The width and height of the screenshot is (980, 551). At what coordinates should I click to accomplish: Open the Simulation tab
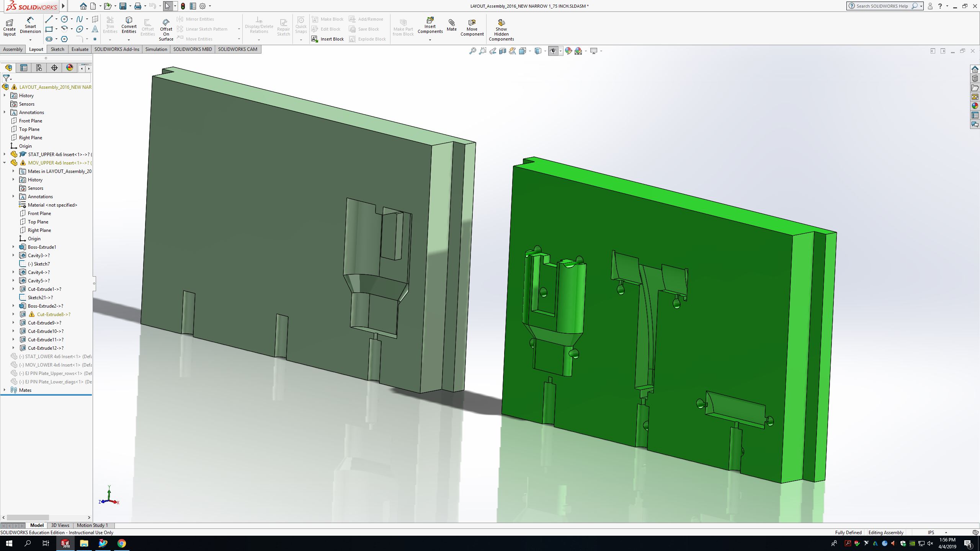click(x=156, y=49)
